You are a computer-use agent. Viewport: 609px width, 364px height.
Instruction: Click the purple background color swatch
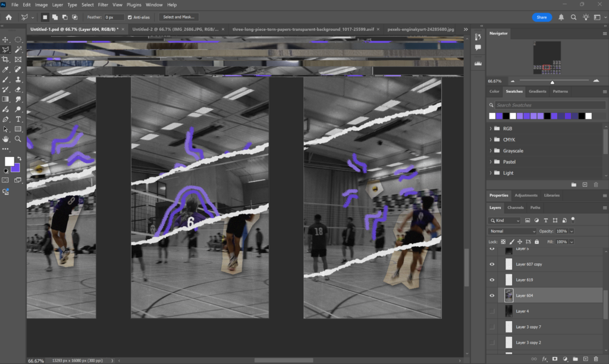click(15, 168)
